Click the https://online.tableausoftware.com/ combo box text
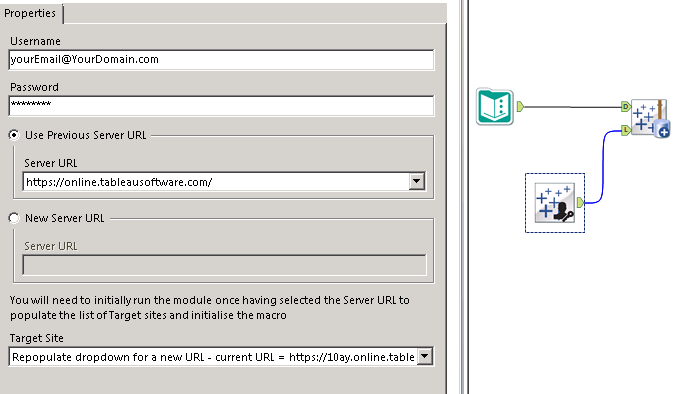The height and width of the screenshot is (394, 683). (x=119, y=182)
